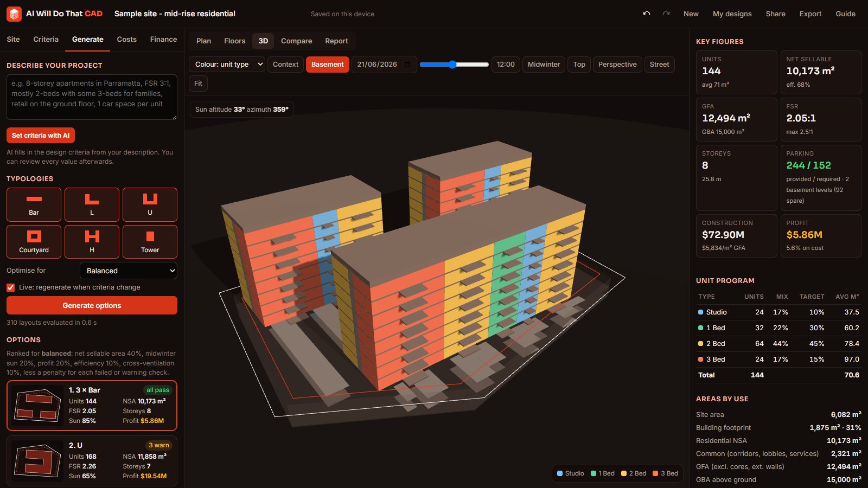Click the AI Will Do That CAD logo icon

14,14
